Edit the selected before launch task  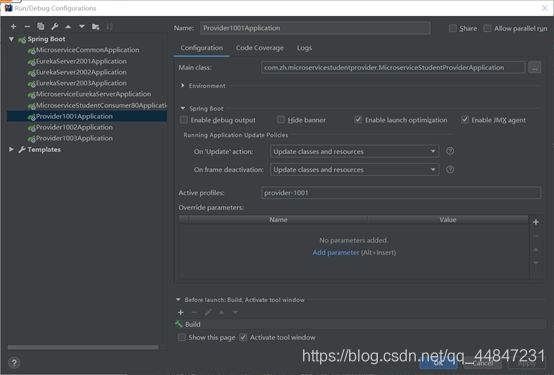[208, 312]
